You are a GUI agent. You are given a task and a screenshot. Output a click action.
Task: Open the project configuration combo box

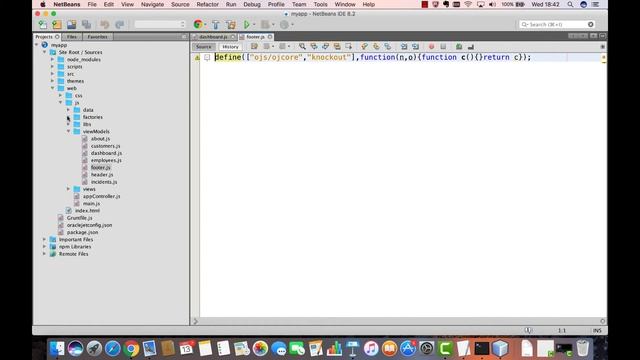[160, 24]
